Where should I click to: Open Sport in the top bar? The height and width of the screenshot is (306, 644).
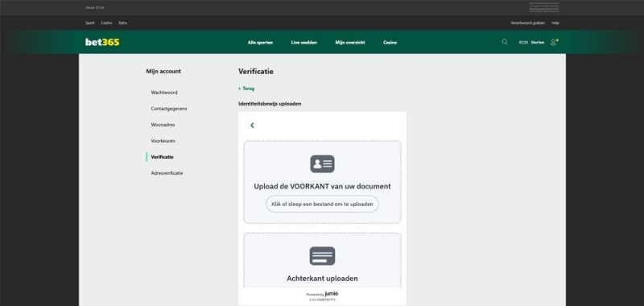coord(90,23)
